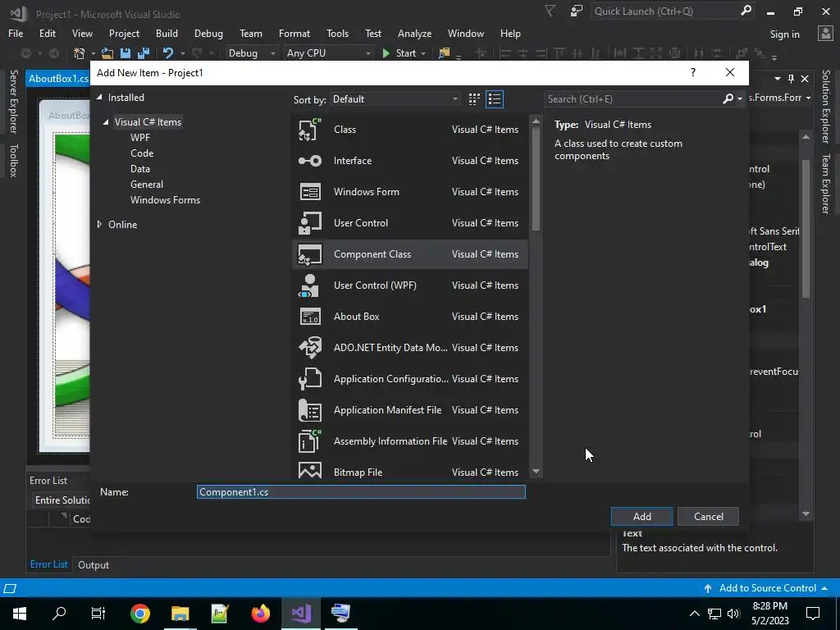Expand Add to Source Control menu

pos(824,588)
